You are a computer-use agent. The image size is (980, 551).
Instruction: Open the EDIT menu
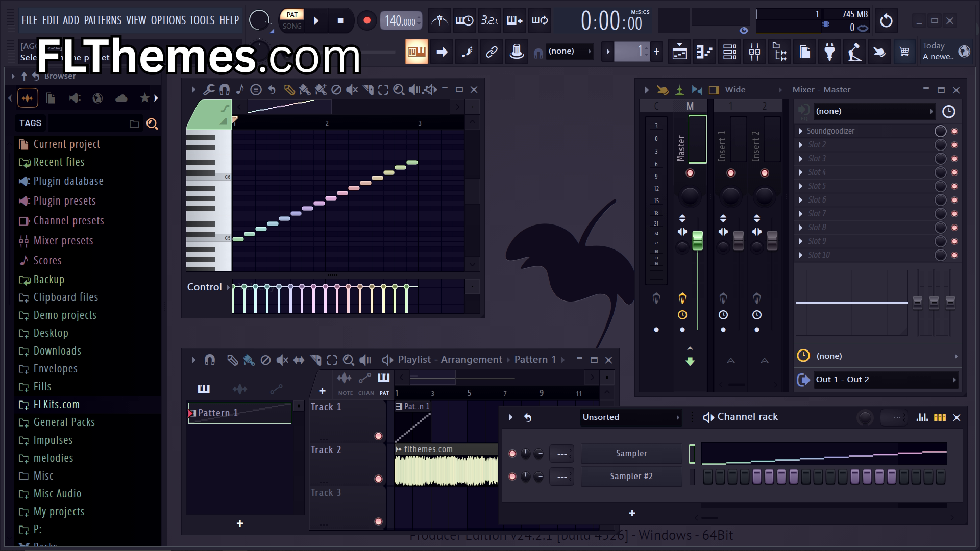(51, 20)
